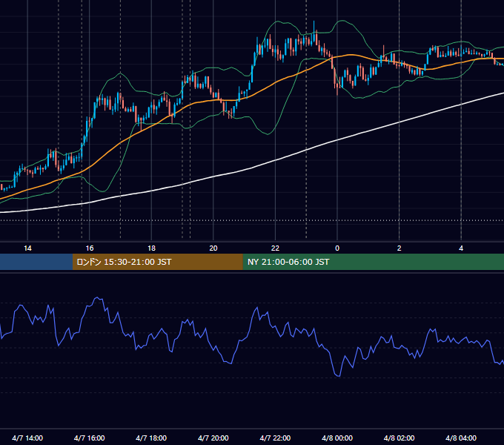Click the 4/8 02:00 date label

tap(399, 438)
